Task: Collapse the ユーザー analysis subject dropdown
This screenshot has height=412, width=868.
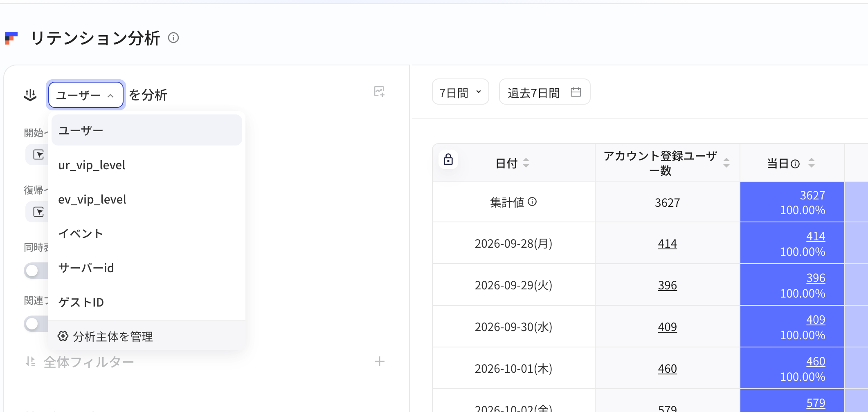Action: coord(86,95)
